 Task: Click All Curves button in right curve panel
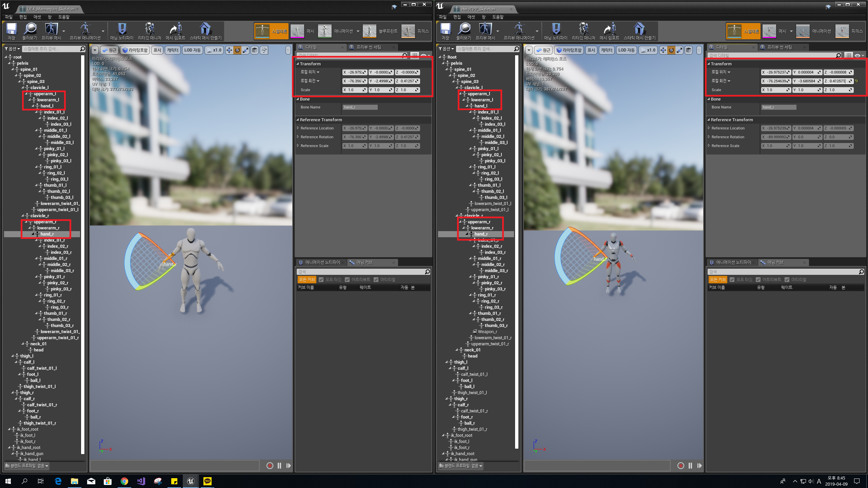(x=718, y=280)
